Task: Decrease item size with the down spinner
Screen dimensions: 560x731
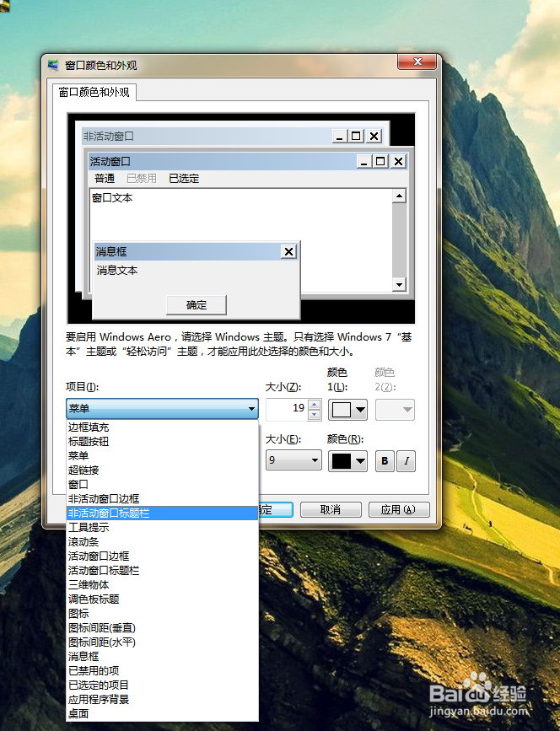Action: (315, 415)
